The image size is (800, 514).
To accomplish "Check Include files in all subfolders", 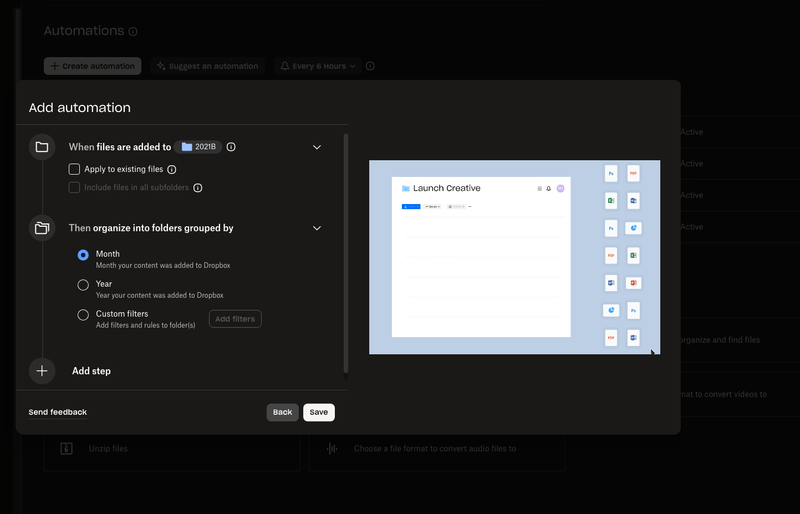I will [74, 187].
